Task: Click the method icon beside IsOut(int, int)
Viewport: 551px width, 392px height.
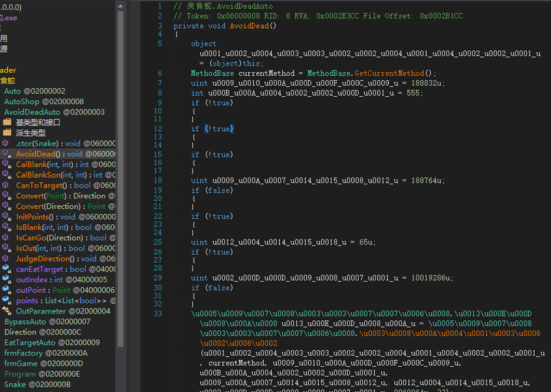Action: pos(6,248)
